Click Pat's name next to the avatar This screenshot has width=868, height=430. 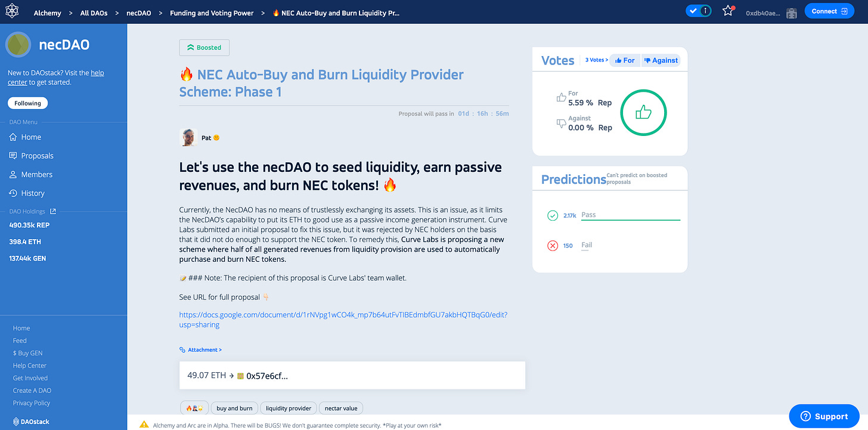[x=206, y=138]
